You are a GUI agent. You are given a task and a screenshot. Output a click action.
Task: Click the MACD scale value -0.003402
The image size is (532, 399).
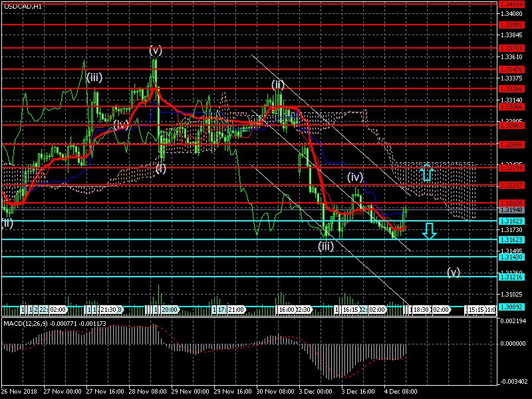pyautogui.click(x=513, y=382)
